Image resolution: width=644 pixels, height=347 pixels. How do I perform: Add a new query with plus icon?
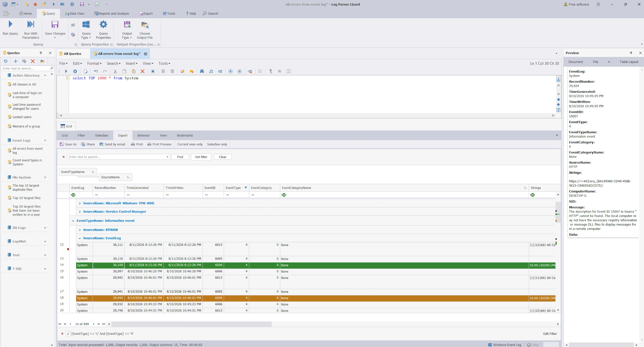coord(16,61)
